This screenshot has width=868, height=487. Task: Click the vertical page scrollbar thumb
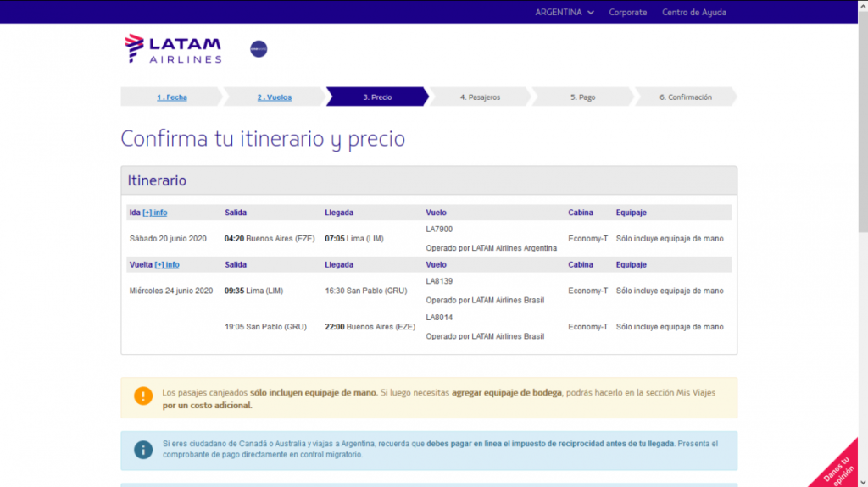863,122
